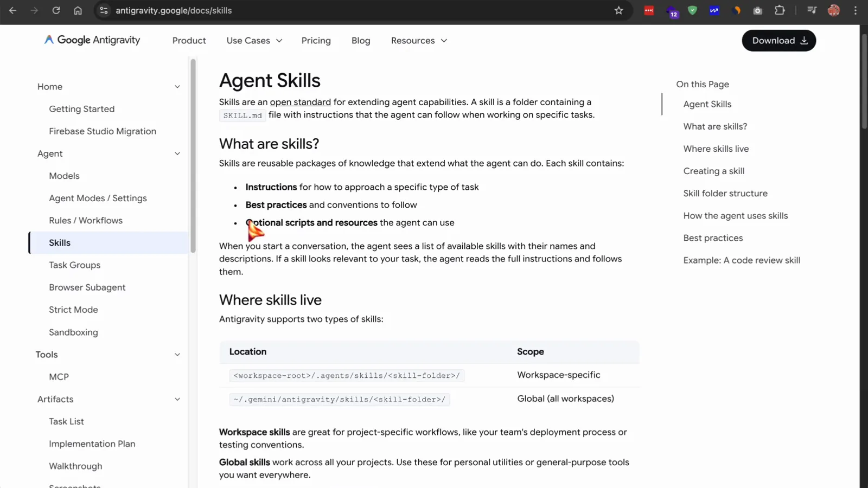The height and width of the screenshot is (488, 868).
Task: Jump to 'Skill folder structure' section
Action: (x=725, y=194)
